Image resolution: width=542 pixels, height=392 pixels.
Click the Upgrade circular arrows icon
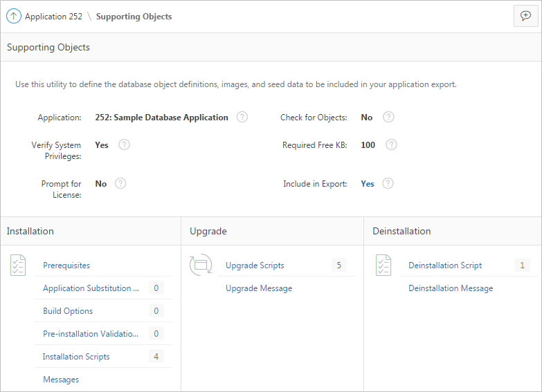201,265
